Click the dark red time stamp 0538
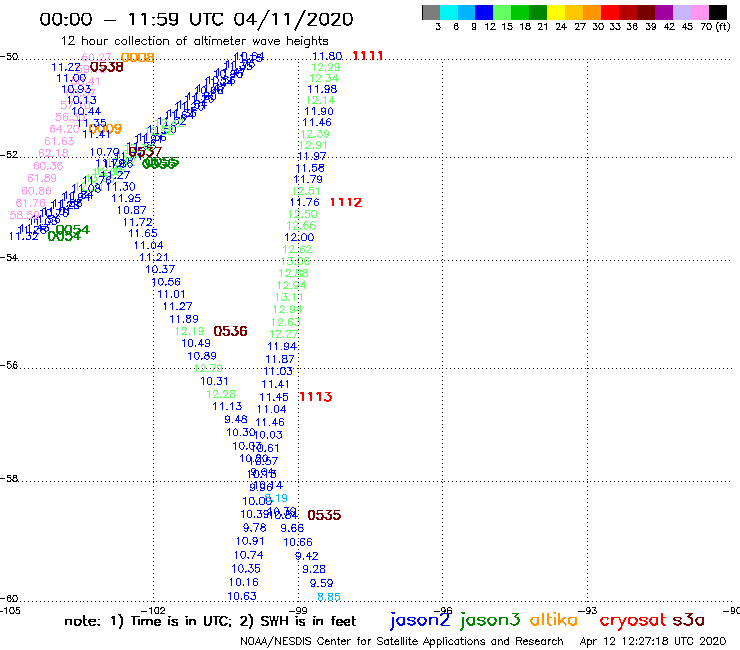The image size is (740, 650). pyautogui.click(x=107, y=67)
